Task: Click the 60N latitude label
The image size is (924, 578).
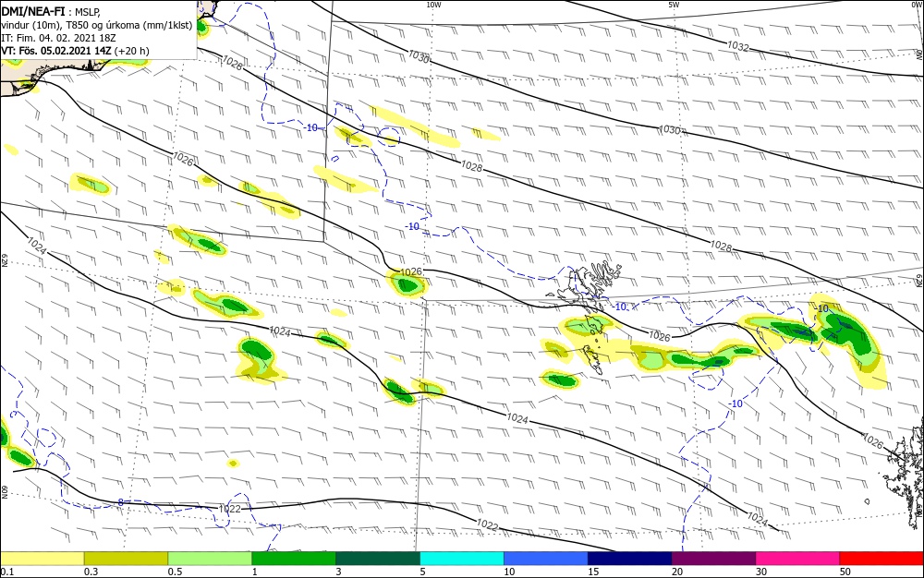Action: pyautogui.click(x=4, y=492)
